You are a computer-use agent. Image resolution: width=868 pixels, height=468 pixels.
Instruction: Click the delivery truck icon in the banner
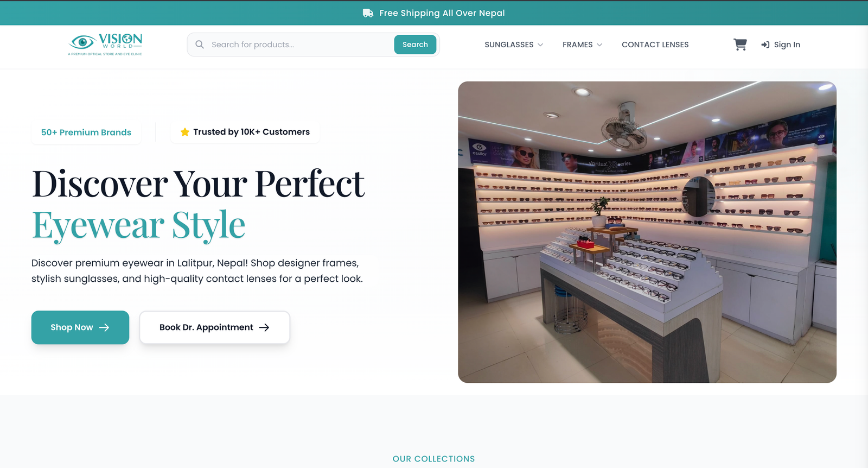368,13
